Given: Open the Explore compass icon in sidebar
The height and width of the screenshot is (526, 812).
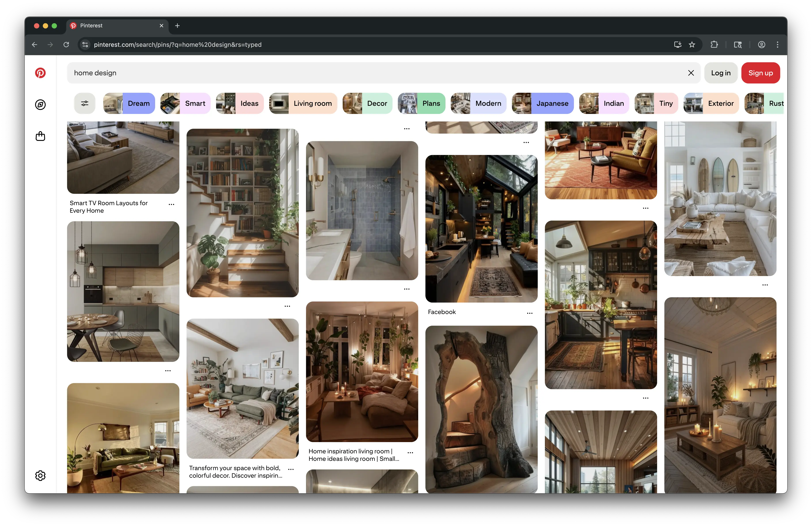Looking at the screenshot, I should point(40,105).
